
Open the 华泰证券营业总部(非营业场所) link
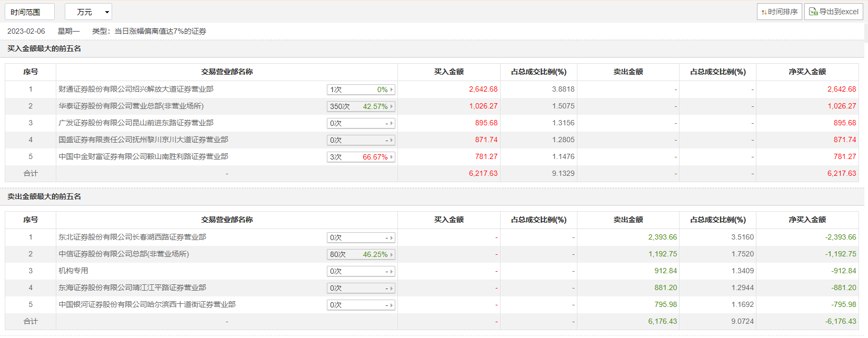click(131, 106)
